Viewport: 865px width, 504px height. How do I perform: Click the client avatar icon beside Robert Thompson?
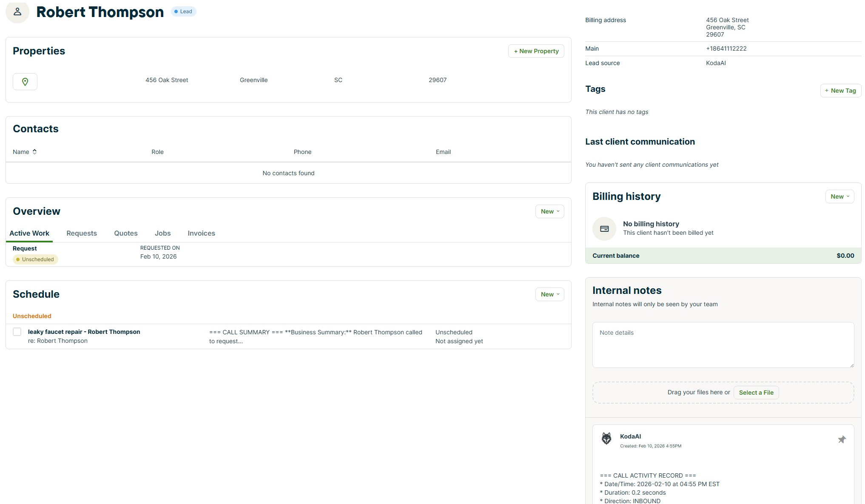pyautogui.click(x=17, y=12)
